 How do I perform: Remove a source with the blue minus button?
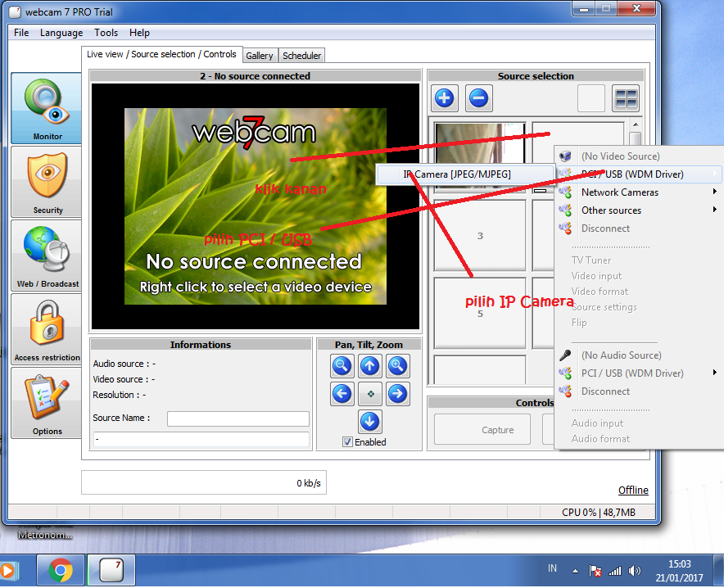pos(479,97)
